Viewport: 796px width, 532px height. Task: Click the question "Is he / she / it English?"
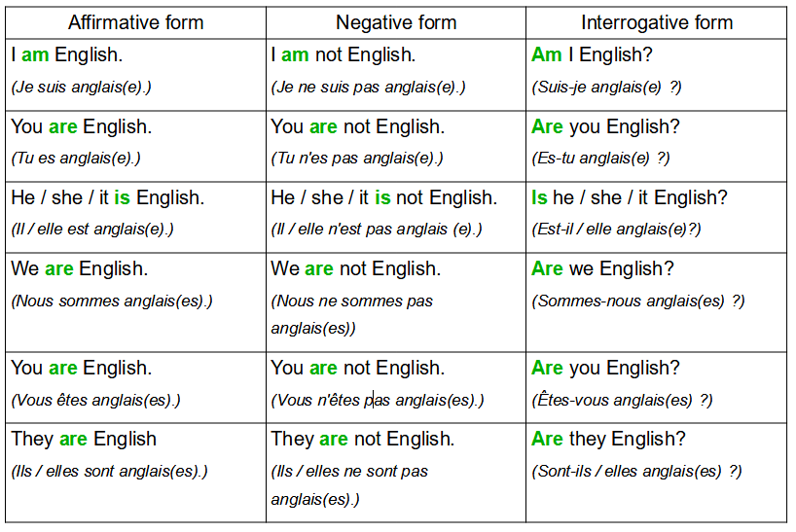coord(629,198)
